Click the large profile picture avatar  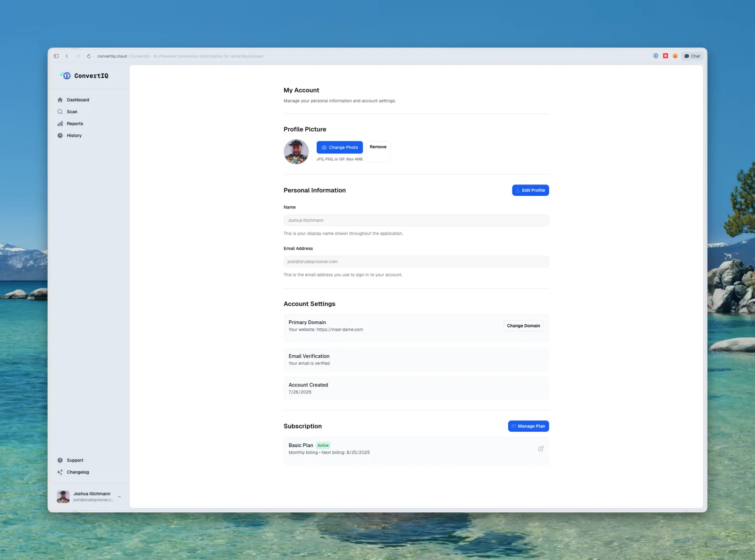(296, 151)
